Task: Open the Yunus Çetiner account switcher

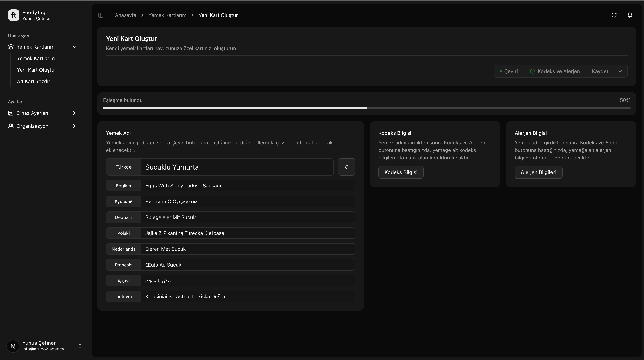Action: tap(80, 346)
